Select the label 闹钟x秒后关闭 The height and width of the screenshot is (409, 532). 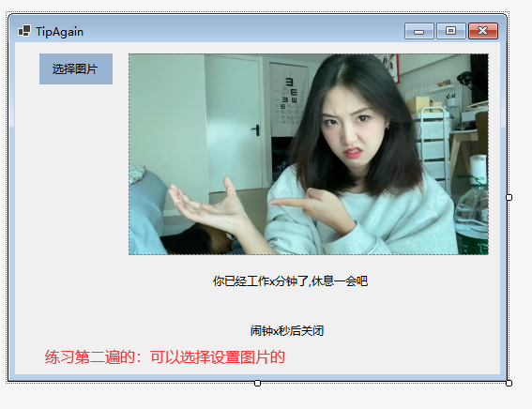287,330
